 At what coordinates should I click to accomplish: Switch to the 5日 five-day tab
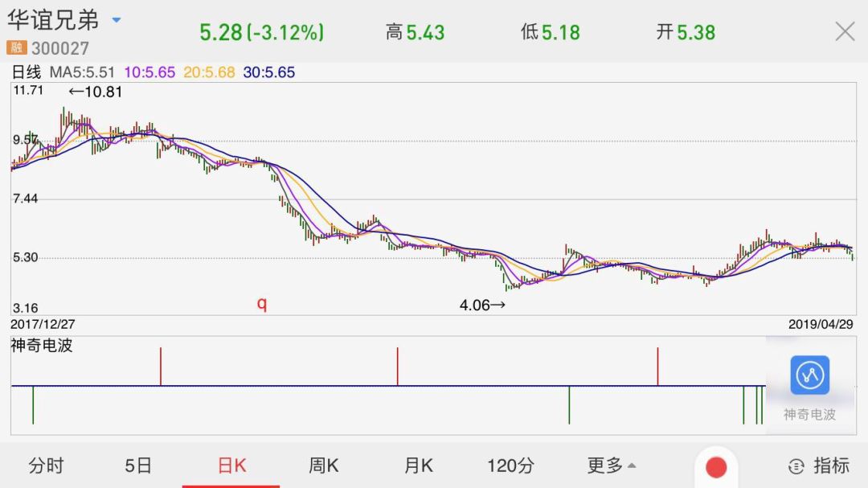[139, 465]
